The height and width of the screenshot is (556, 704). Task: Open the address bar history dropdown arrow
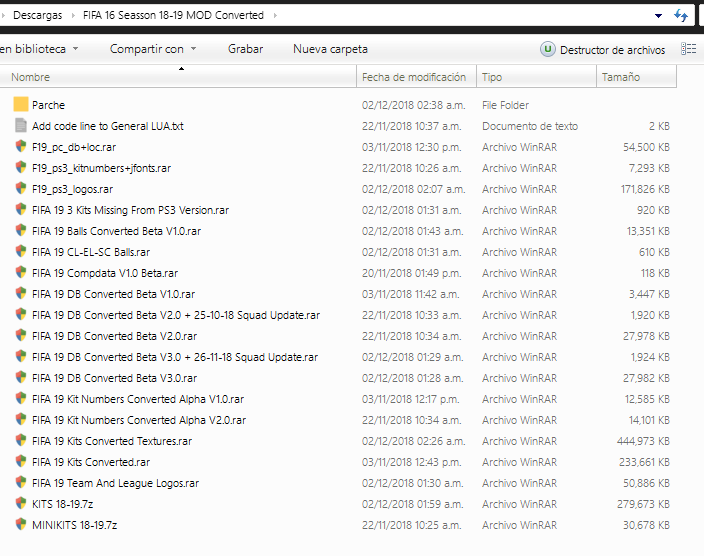coord(658,16)
